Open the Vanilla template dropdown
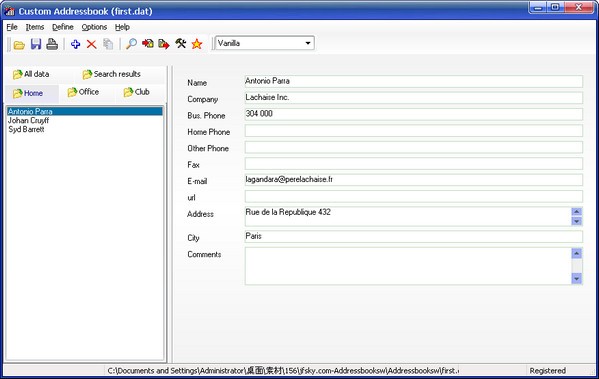599x379 pixels. (x=264, y=43)
